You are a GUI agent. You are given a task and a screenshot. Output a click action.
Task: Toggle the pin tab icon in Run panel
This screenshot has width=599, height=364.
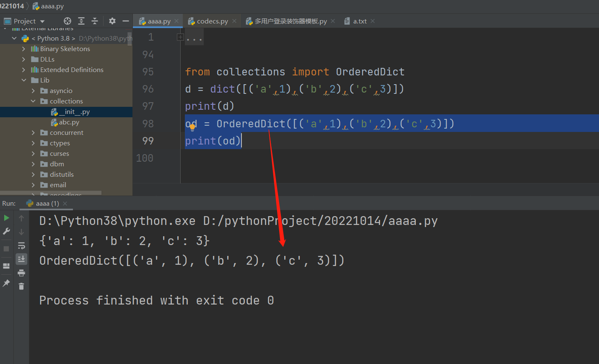tap(6, 283)
